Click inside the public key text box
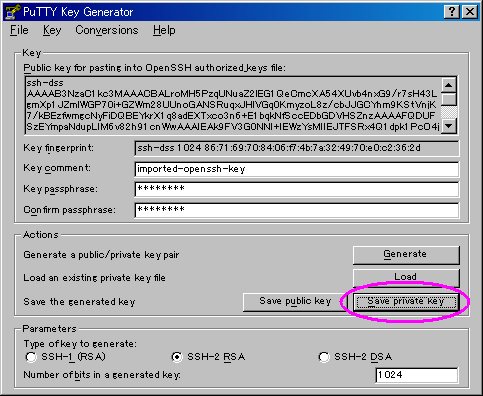Screen dimensions: 483x396 point(233,105)
